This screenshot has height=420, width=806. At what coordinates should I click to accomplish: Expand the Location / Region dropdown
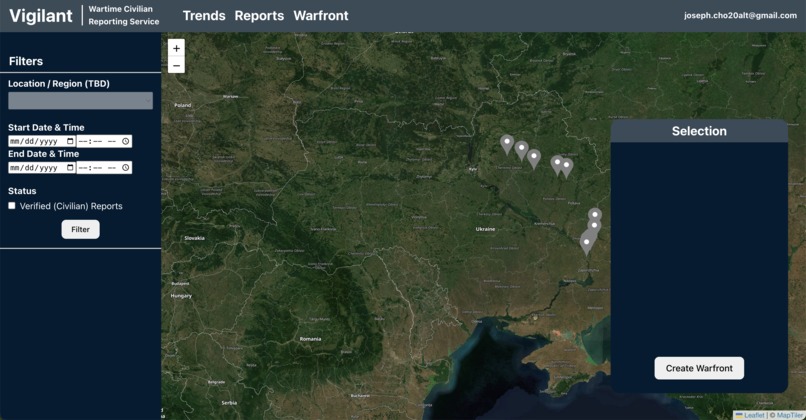click(x=80, y=101)
